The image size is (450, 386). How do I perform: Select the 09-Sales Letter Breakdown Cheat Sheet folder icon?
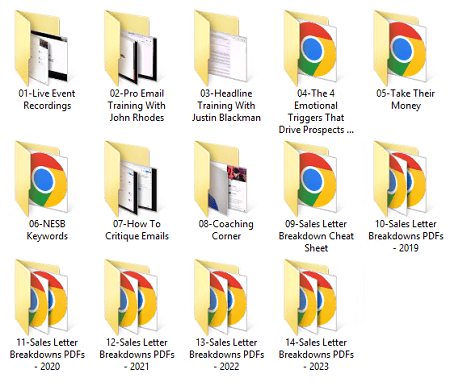(311, 179)
